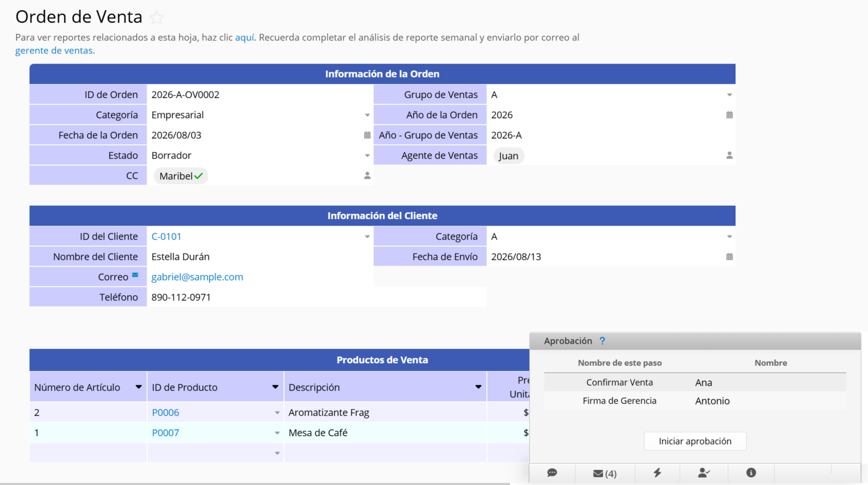The image size is (868, 485).
Task: Click the user picker icon in CC field
Action: coord(367,176)
